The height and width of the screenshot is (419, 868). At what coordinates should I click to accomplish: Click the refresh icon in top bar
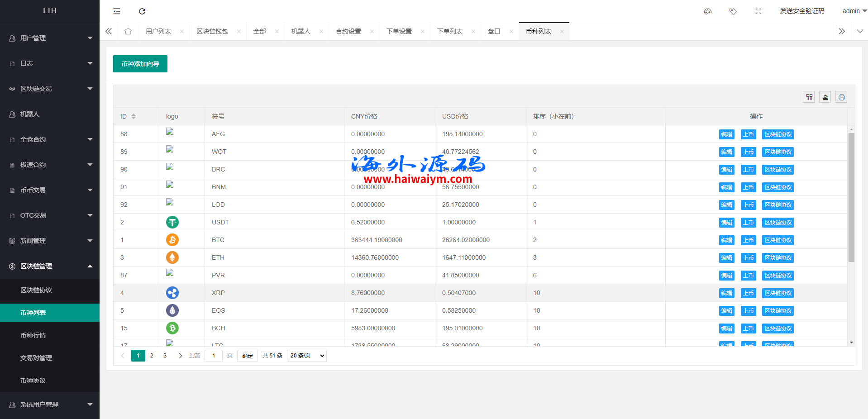click(142, 11)
